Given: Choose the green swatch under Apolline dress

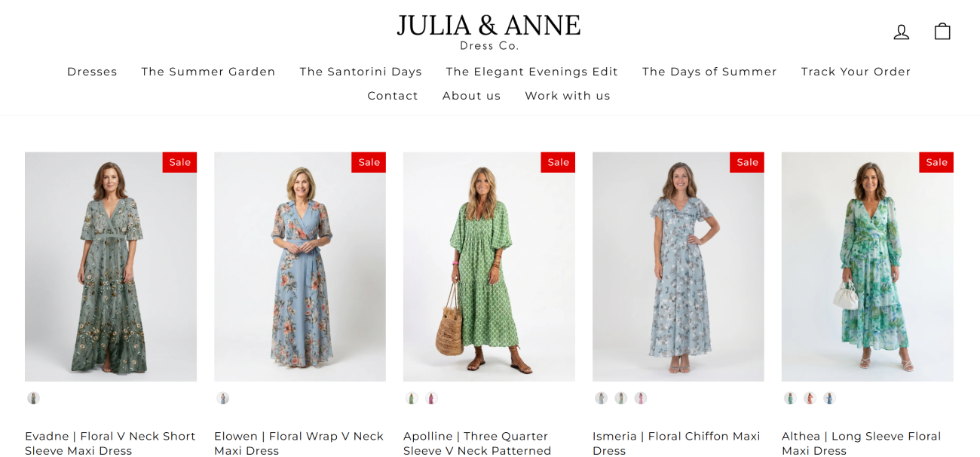Looking at the screenshot, I should coord(412,398).
